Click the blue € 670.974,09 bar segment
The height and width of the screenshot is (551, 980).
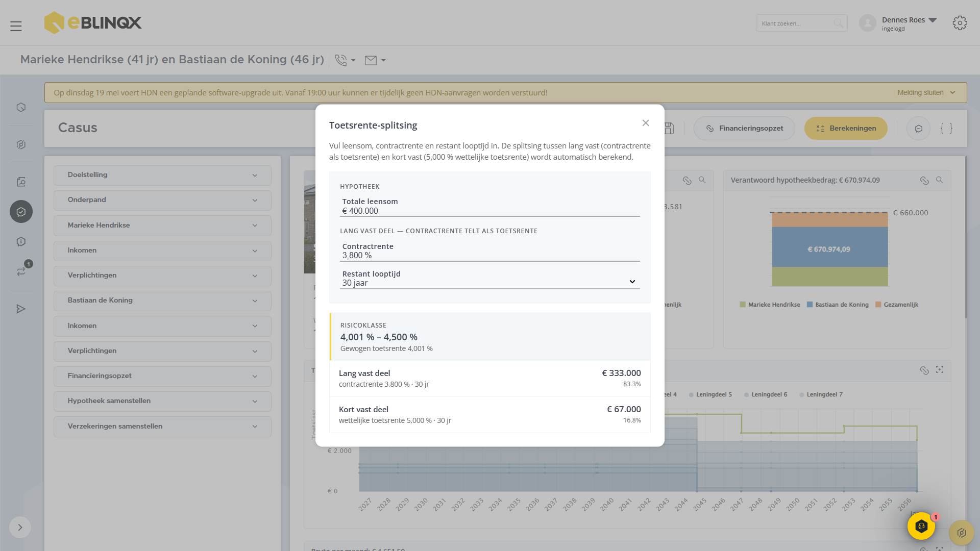pos(829,247)
